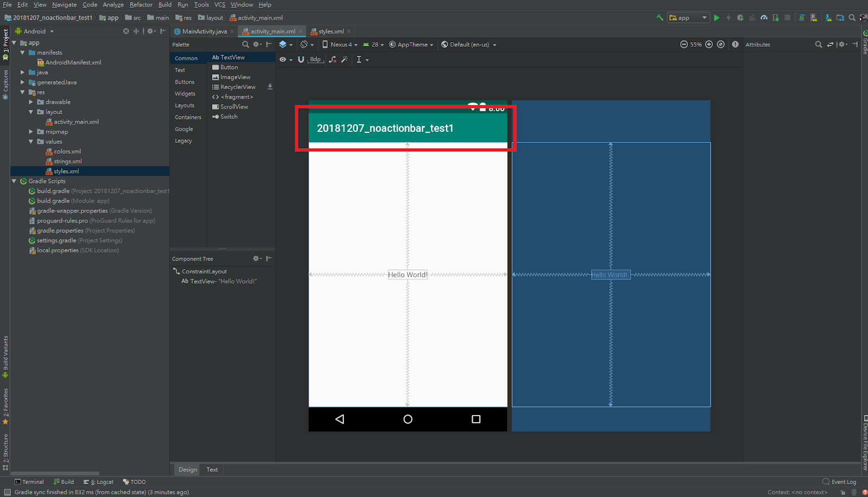The width and height of the screenshot is (868, 497).
Task: Select colors.xml in project tree
Action: coord(67,151)
